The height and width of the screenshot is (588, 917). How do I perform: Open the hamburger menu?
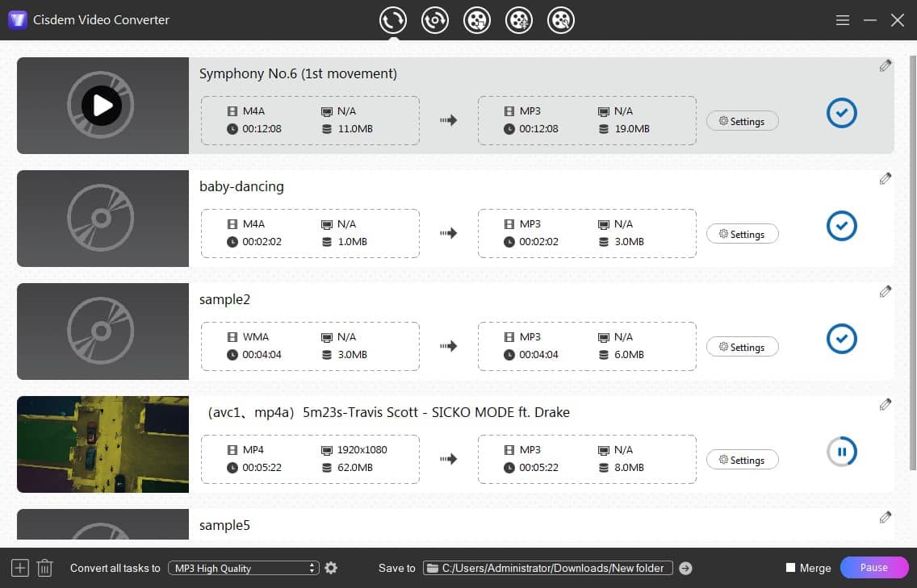[842, 20]
